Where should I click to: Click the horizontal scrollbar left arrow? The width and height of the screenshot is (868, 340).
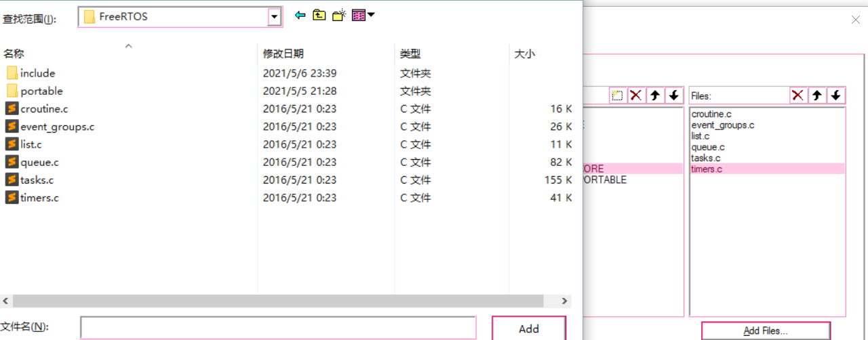click(5, 300)
